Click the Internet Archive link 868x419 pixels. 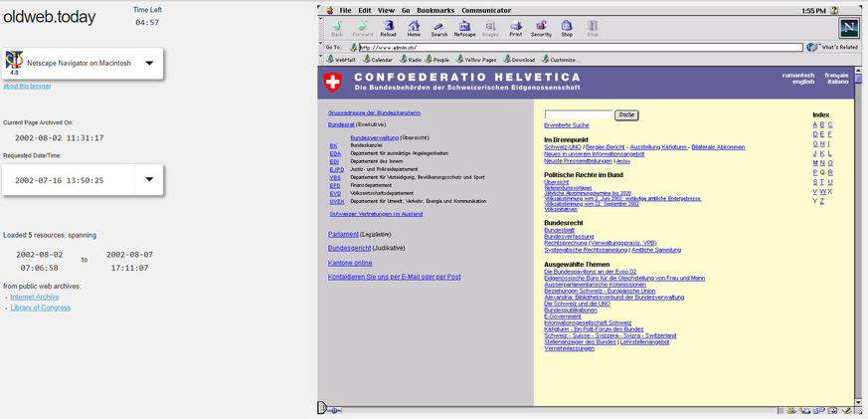click(35, 297)
